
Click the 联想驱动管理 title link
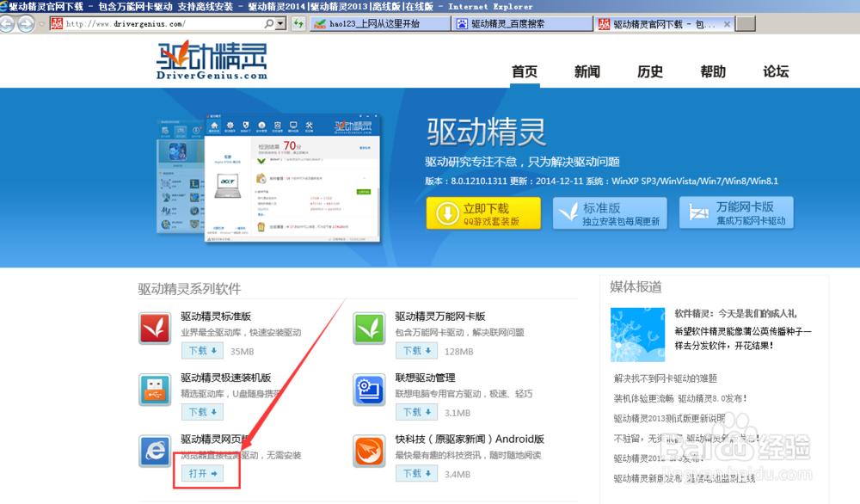click(x=425, y=378)
